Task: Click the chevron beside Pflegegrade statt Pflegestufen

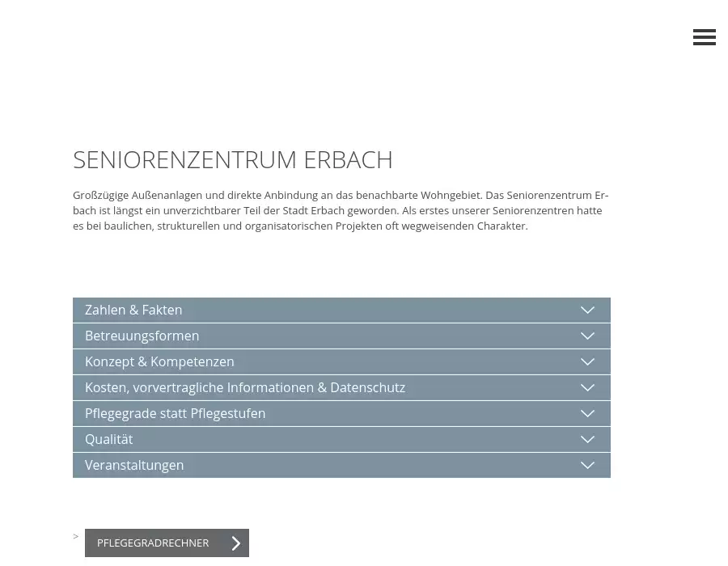Action: [x=587, y=414]
